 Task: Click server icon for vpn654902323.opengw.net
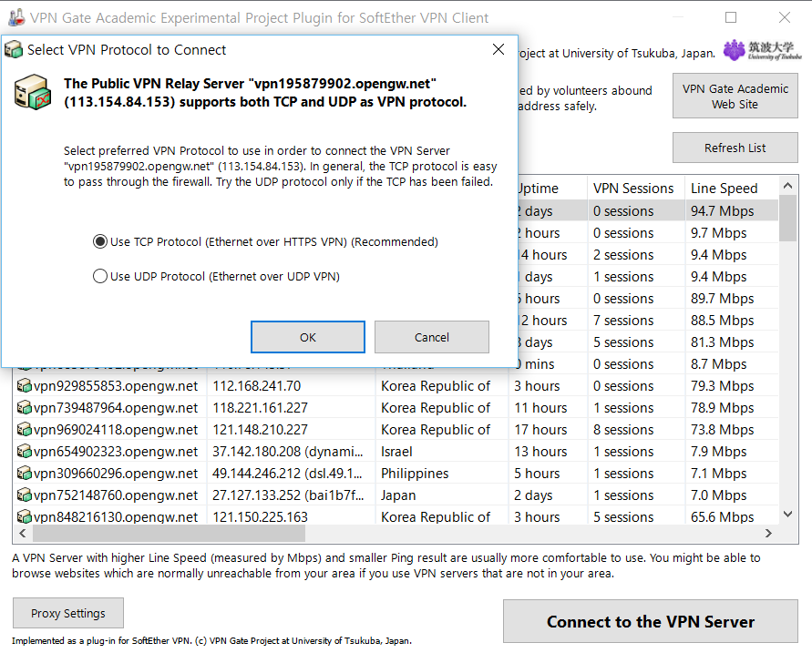[x=25, y=452]
